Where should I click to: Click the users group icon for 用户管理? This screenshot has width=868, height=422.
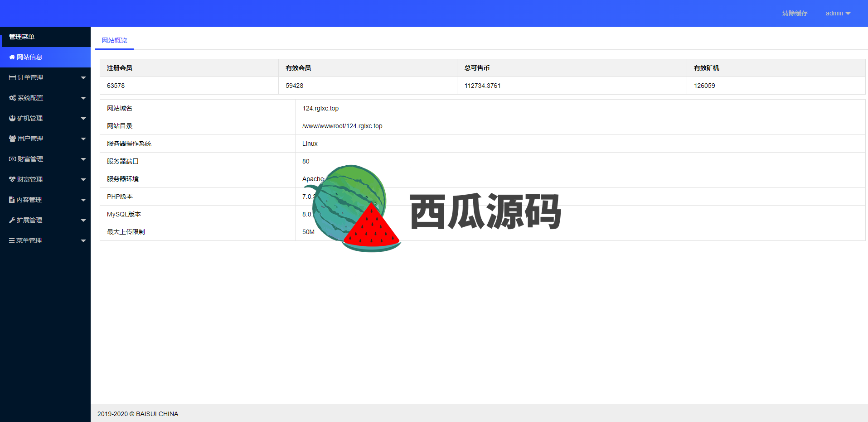(x=13, y=139)
